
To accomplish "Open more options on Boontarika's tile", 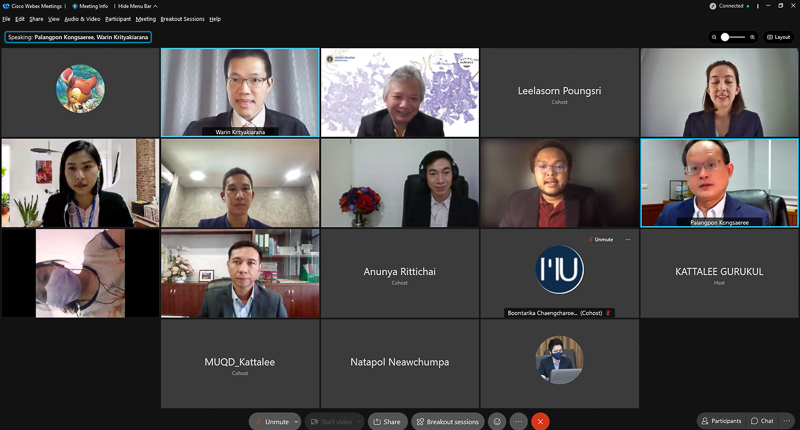I will [628, 239].
